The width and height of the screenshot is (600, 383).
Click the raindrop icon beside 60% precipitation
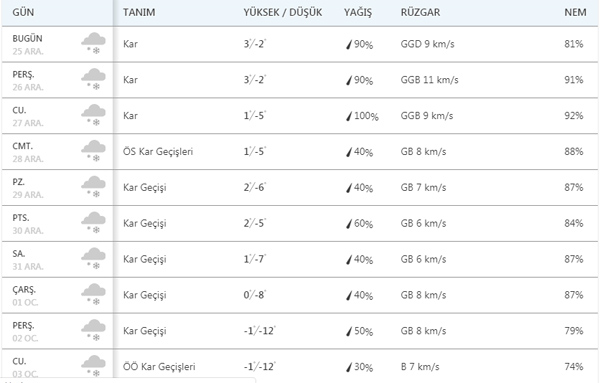[x=349, y=223]
